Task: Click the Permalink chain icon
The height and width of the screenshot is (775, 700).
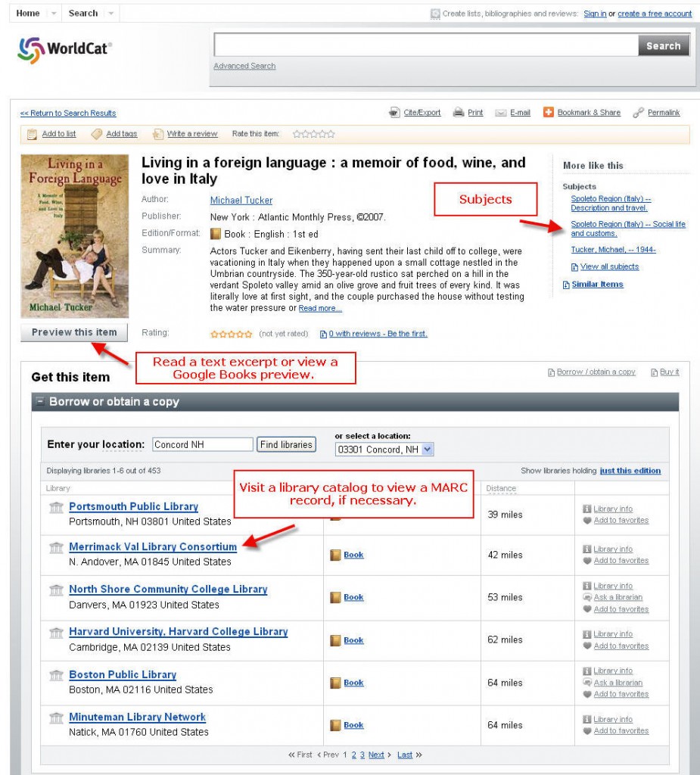Action: [638, 113]
